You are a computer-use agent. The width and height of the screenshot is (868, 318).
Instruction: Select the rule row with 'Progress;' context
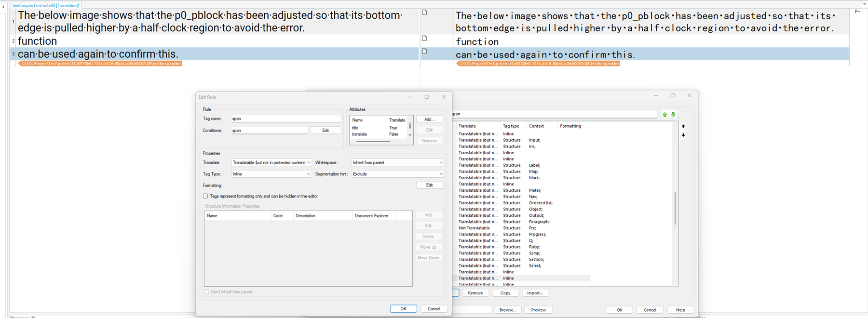pyautogui.click(x=523, y=234)
